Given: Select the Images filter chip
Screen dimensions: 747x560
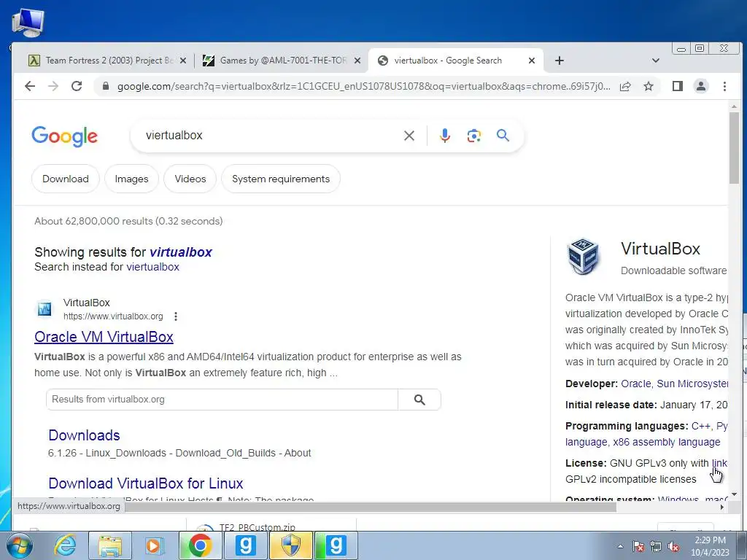Looking at the screenshot, I should click(131, 179).
